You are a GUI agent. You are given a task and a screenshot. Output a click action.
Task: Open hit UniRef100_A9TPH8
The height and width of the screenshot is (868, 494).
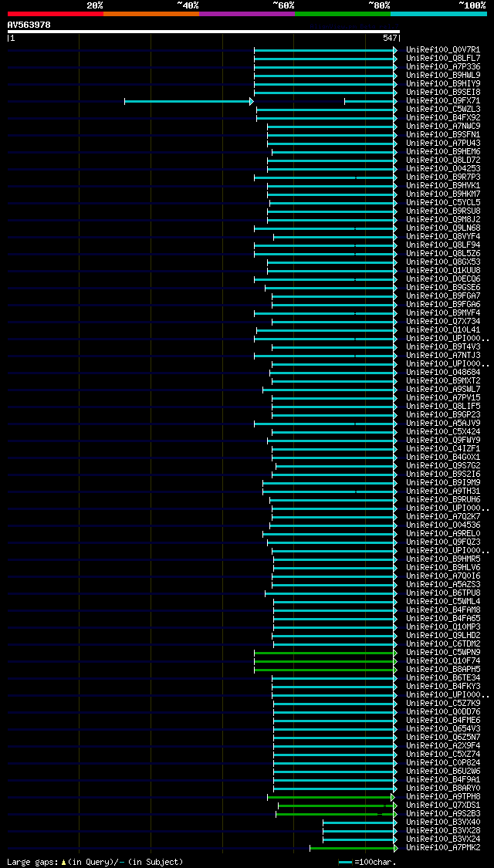point(443,796)
